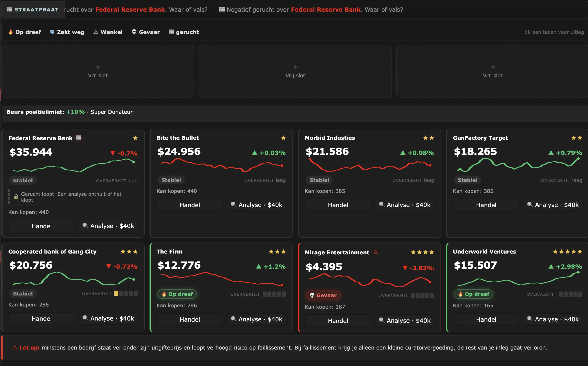Click the gerucht newspaper legend icon
The image size is (588, 366).
171,32
